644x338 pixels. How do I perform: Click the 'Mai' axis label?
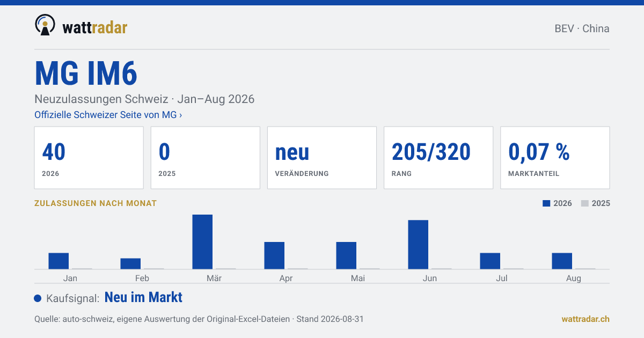click(x=358, y=278)
